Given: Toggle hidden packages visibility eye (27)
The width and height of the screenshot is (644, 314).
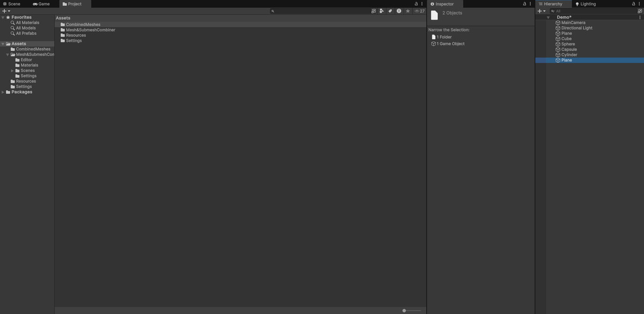Looking at the screenshot, I should (419, 11).
